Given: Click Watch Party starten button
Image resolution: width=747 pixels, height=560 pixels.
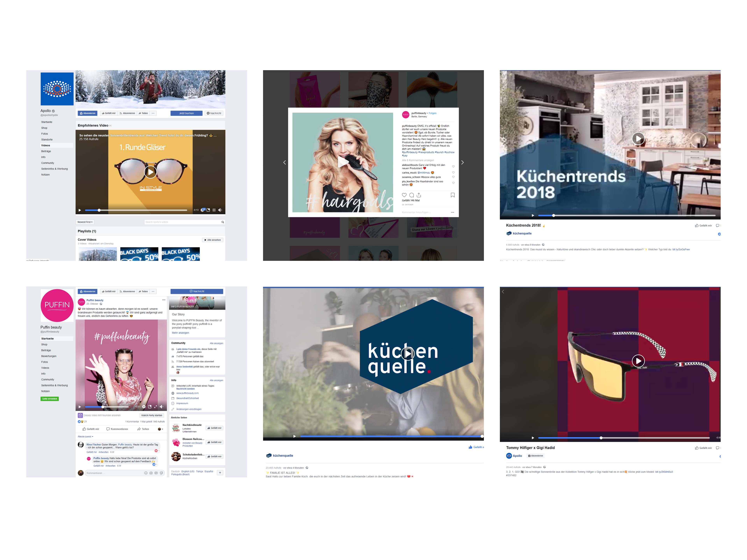Looking at the screenshot, I should point(152,416).
